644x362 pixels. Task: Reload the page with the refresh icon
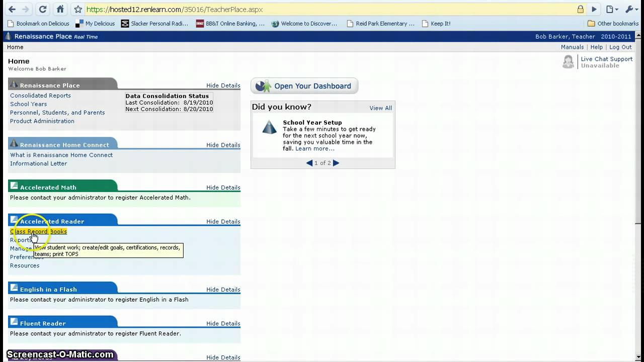43,9
